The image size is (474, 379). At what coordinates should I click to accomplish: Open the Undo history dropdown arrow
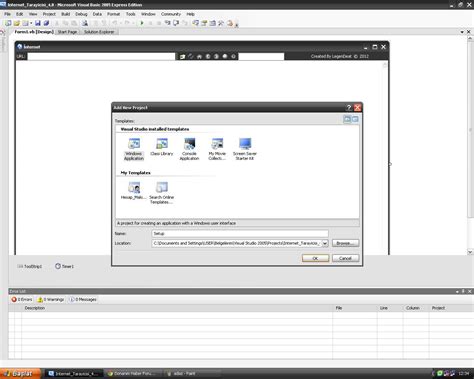coord(121,23)
